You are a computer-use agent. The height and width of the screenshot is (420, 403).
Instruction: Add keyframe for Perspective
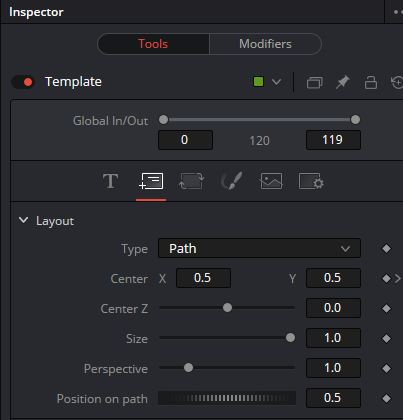pos(386,368)
